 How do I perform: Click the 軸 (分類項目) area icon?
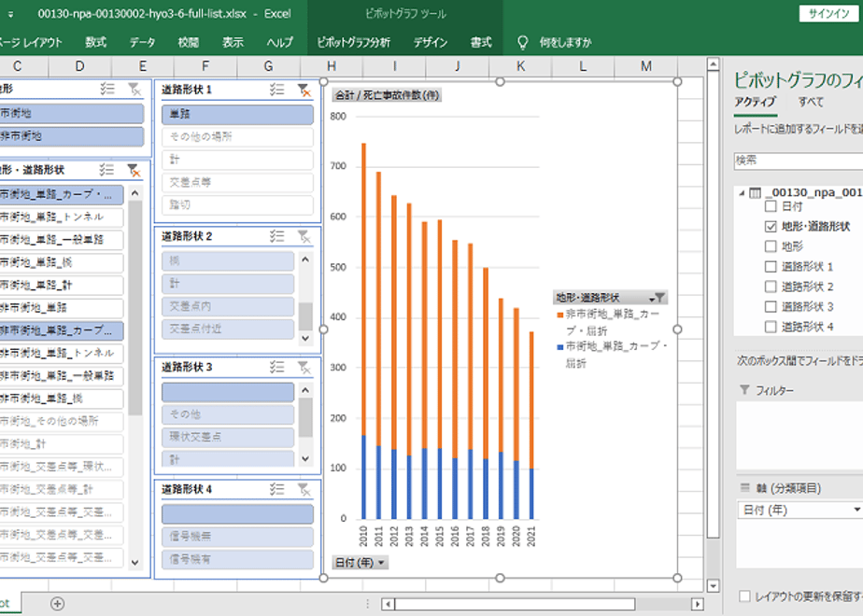(744, 487)
